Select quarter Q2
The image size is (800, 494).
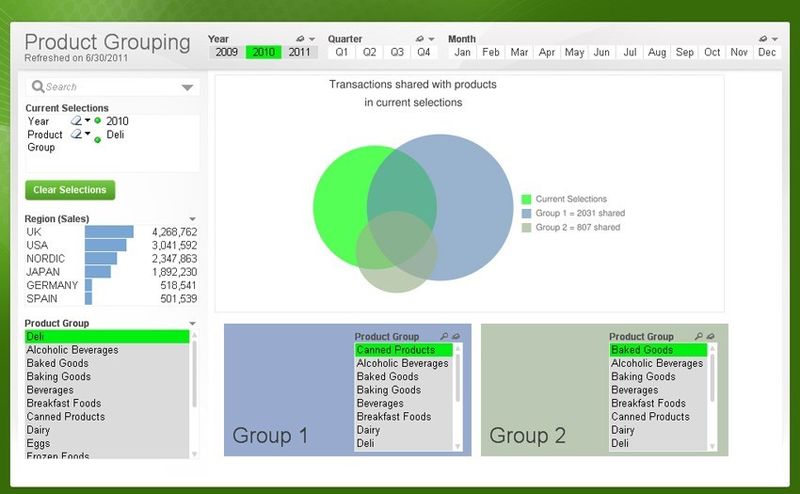(x=369, y=52)
